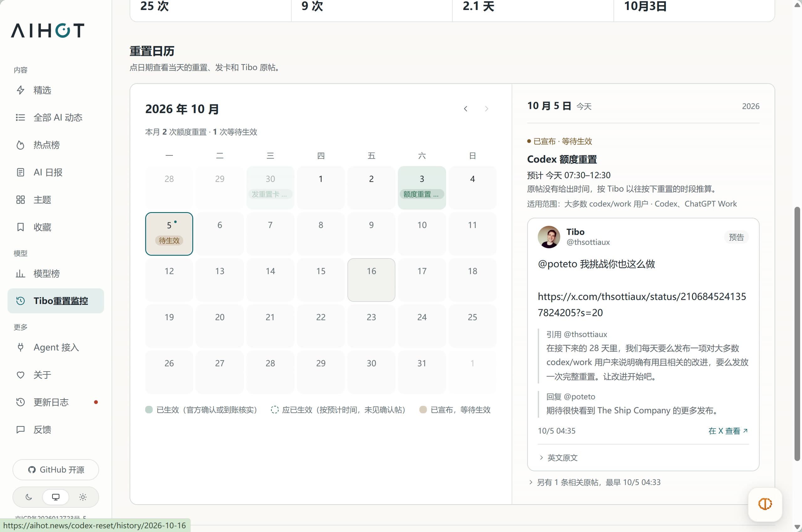
Task: Select September 30 发重置卡 calendar cell
Action: 270,188
